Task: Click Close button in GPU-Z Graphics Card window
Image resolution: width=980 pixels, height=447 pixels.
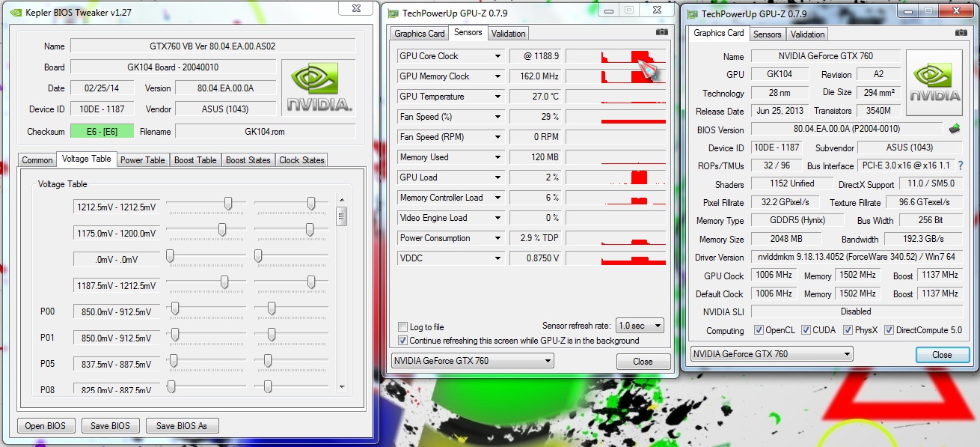Action: 942,355
